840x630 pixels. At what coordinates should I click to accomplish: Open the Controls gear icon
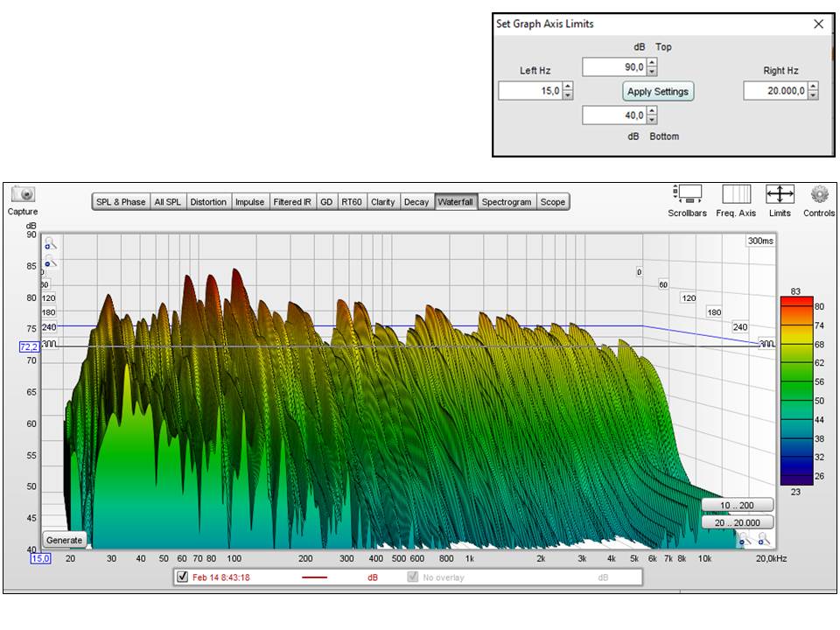[819, 194]
